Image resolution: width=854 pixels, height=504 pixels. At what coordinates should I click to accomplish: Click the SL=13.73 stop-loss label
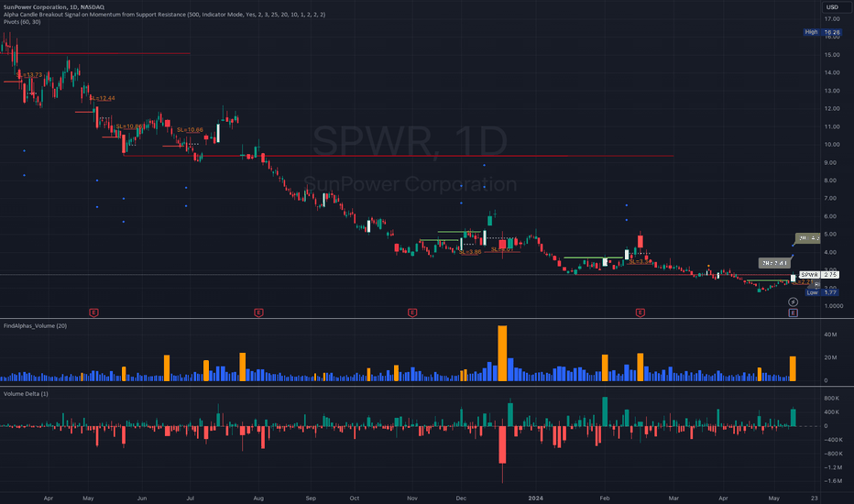(x=29, y=75)
